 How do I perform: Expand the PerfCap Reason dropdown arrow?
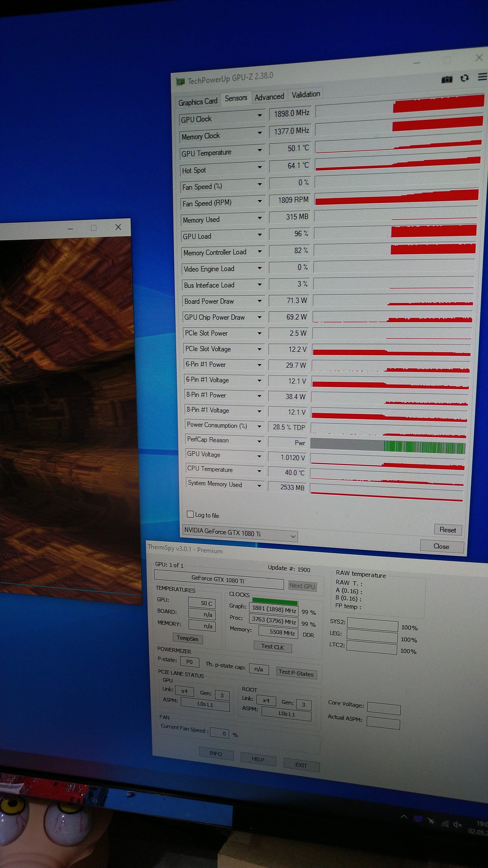259,441
